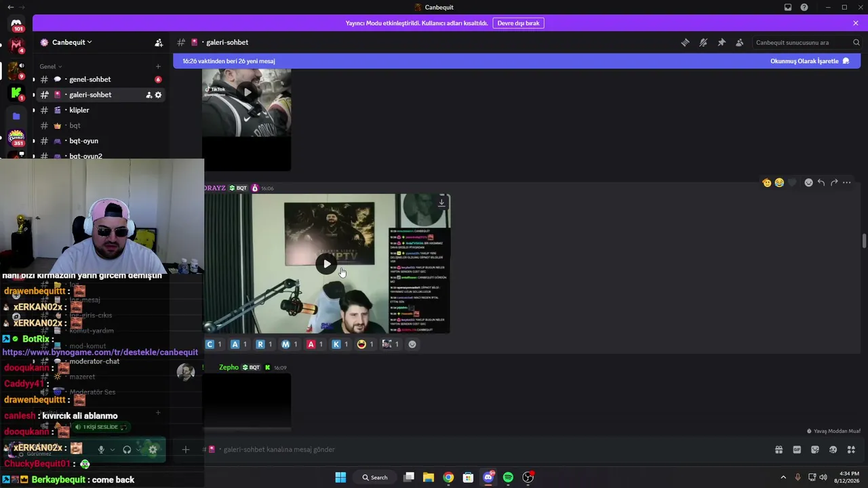868x488 pixels.
Task: Click chat vertical scrollbar thumb
Action: click(x=863, y=241)
